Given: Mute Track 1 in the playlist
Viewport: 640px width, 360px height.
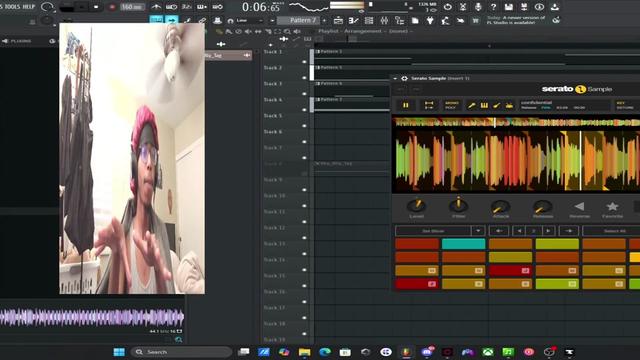Looking at the screenshot, I should 304,62.
